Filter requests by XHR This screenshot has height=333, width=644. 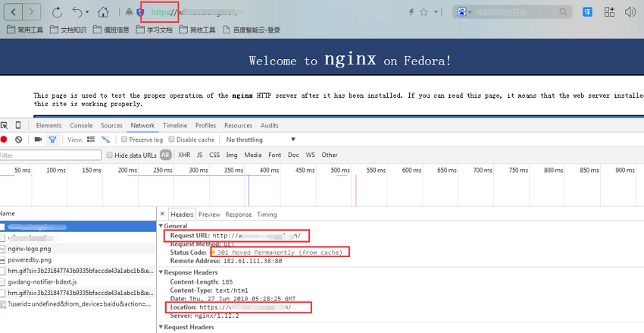pyautogui.click(x=184, y=155)
